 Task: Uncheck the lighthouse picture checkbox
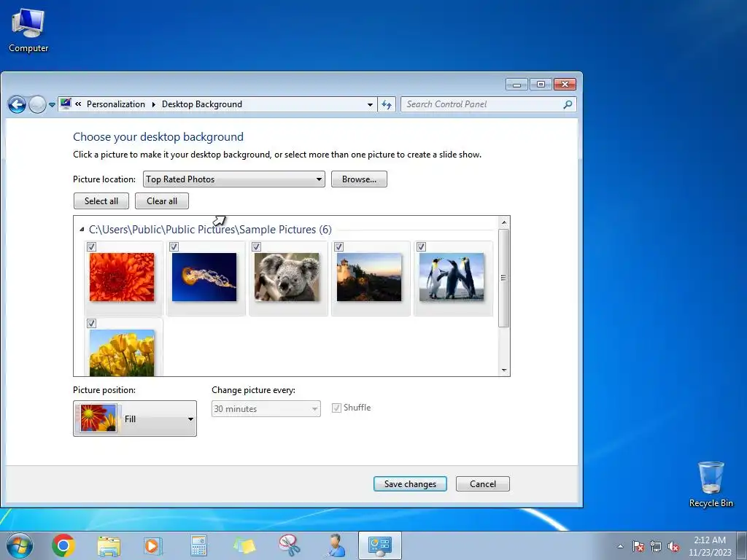(x=338, y=246)
